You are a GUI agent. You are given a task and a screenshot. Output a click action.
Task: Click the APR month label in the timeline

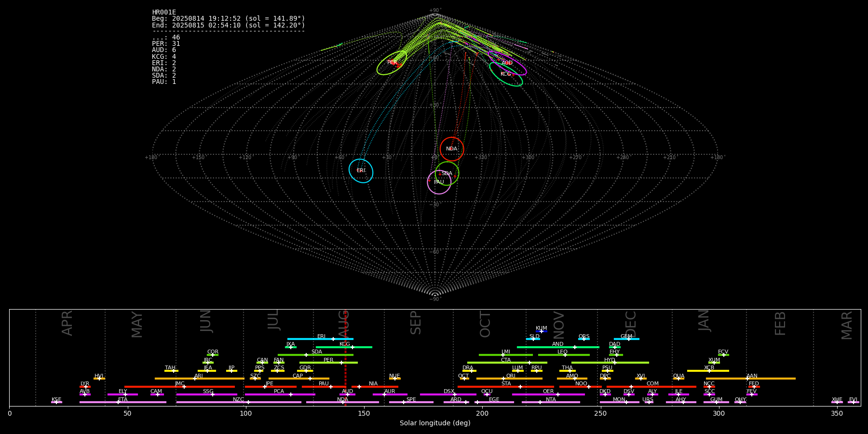point(67,323)
